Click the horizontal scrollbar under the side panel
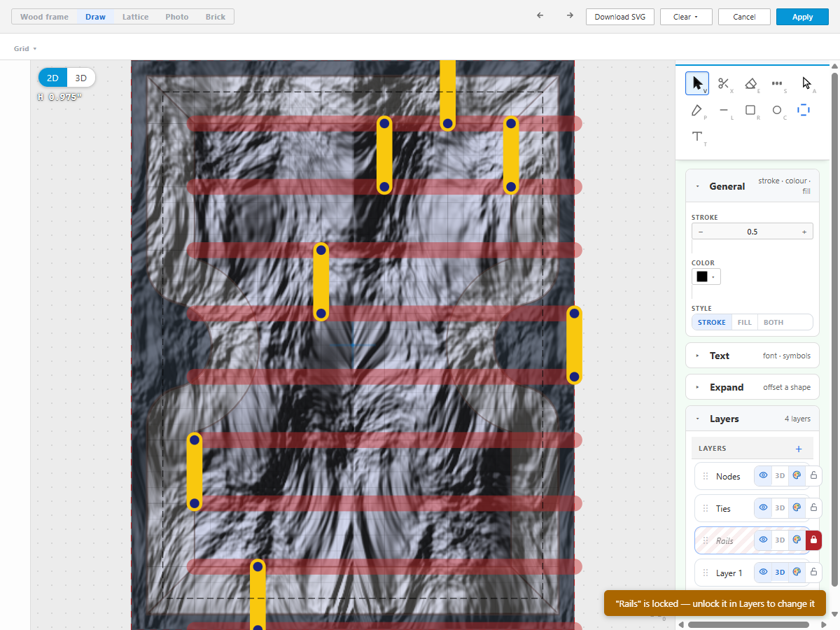This screenshot has width=840, height=630. coord(748,624)
